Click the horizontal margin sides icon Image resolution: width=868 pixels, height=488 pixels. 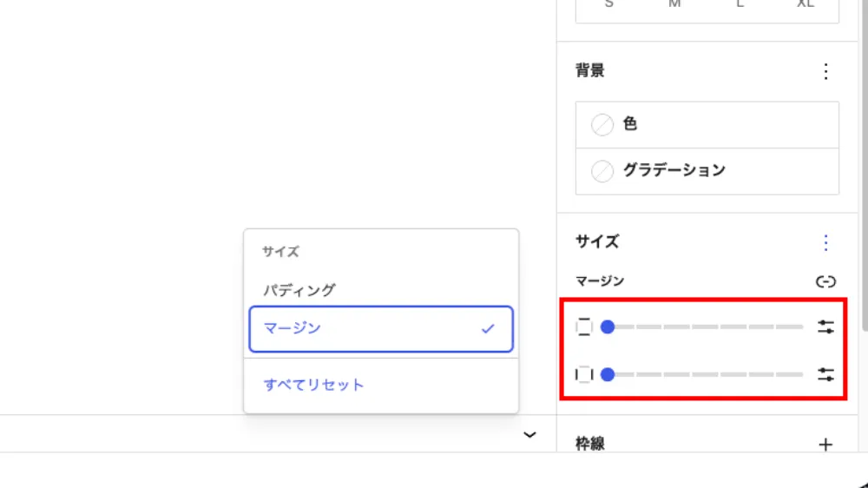[584, 375]
